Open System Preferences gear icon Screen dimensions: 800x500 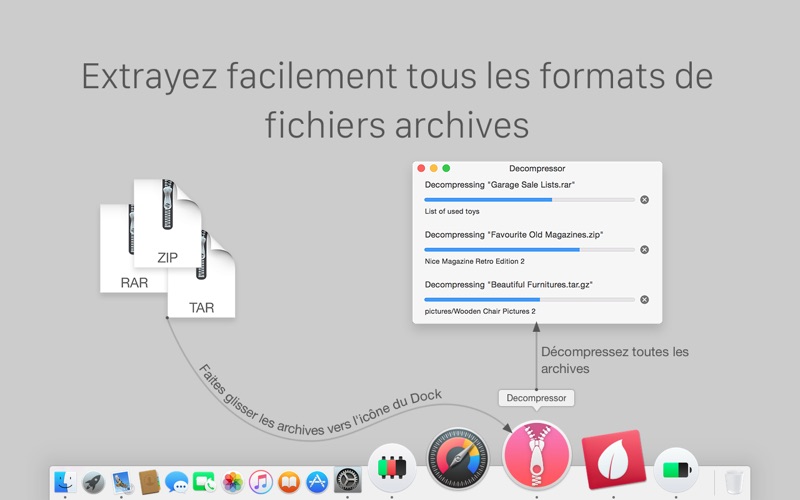tap(348, 481)
